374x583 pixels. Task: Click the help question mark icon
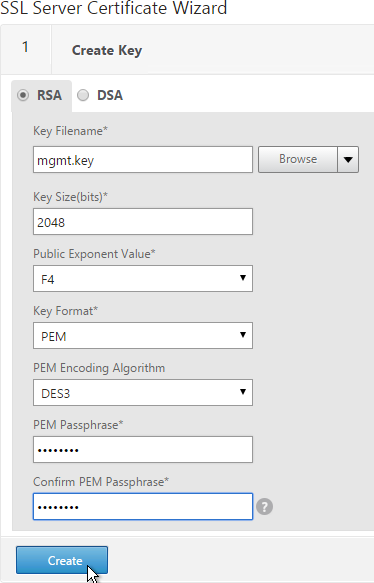264,507
